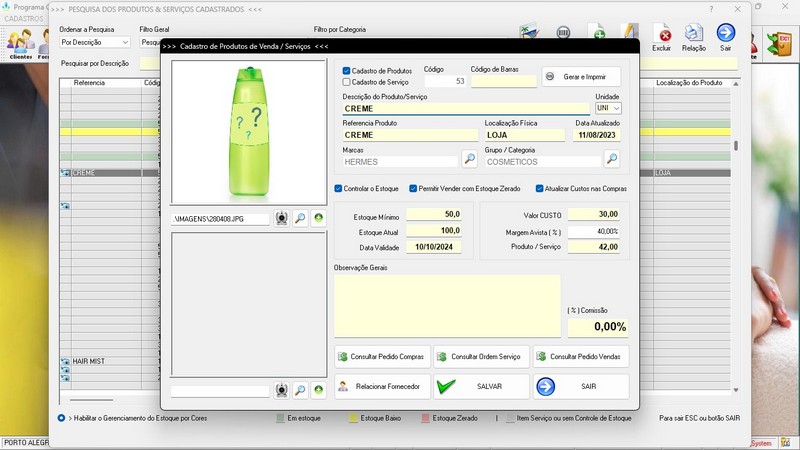Click the exit door icon in the main program toolbar

pyautogui.click(x=779, y=44)
